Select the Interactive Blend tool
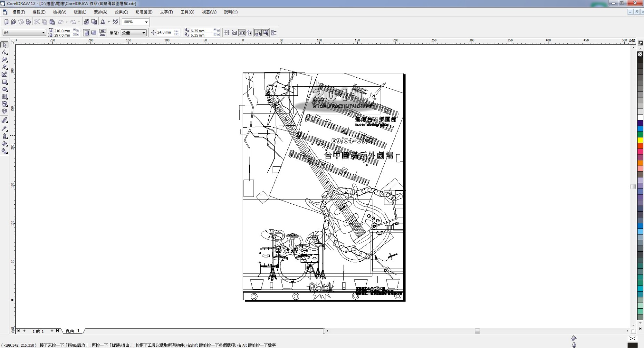Screen dimensions: 644x348 point(5,120)
